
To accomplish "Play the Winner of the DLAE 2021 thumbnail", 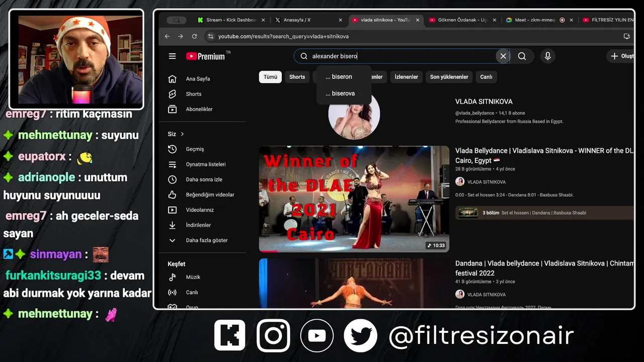I will click(354, 199).
